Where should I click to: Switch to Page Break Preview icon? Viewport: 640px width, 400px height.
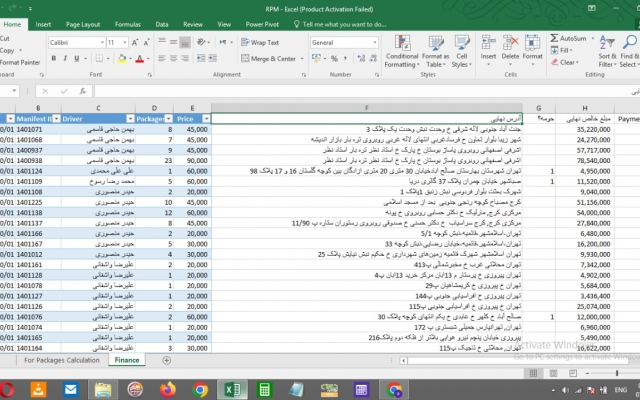click(x=573, y=373)
